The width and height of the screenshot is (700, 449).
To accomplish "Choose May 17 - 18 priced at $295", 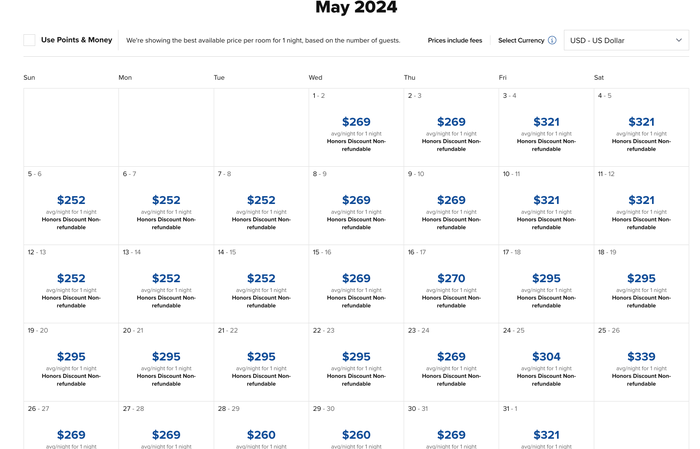I will (x=546, y=284).
